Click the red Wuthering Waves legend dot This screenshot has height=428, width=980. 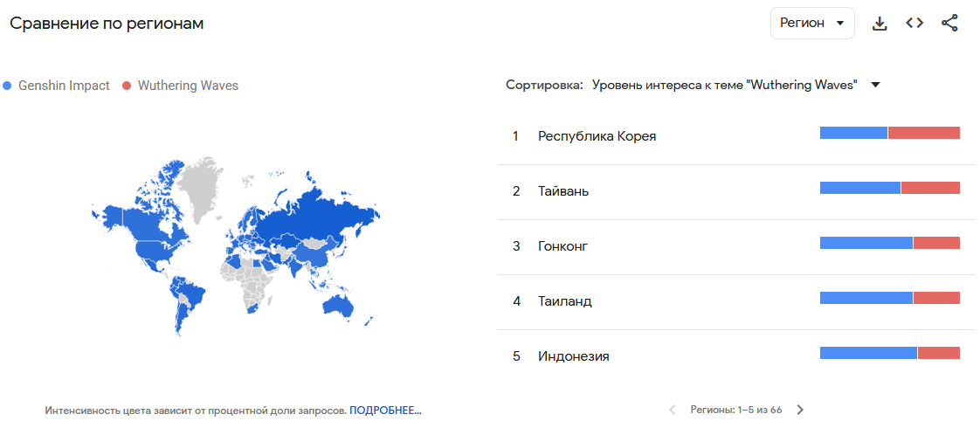tap(127, 86)
